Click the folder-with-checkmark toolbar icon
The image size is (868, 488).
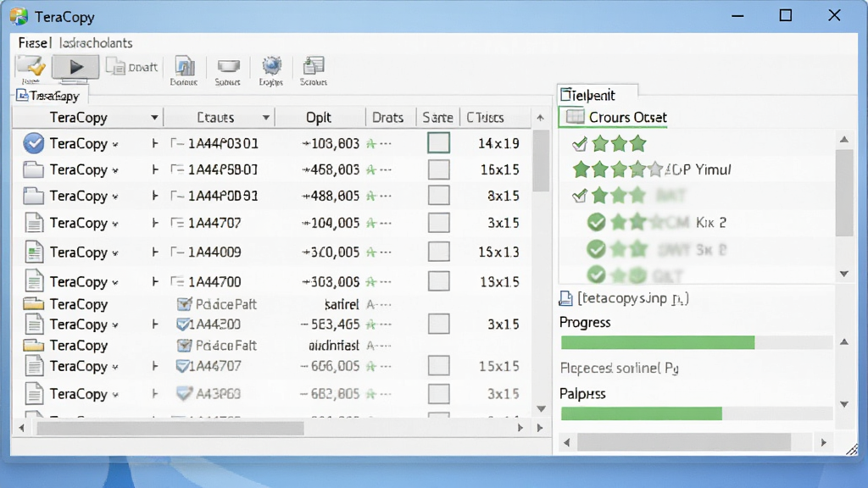tap(31, 67)
